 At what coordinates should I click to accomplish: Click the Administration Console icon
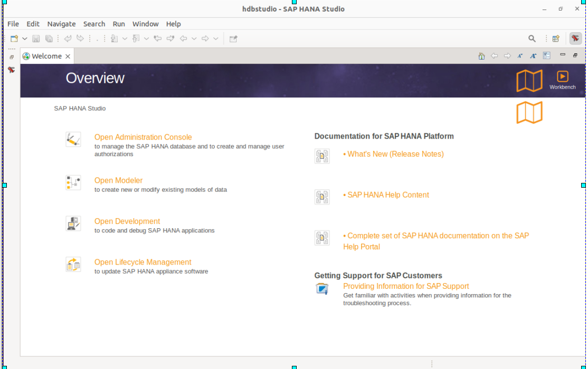(73, 139)
